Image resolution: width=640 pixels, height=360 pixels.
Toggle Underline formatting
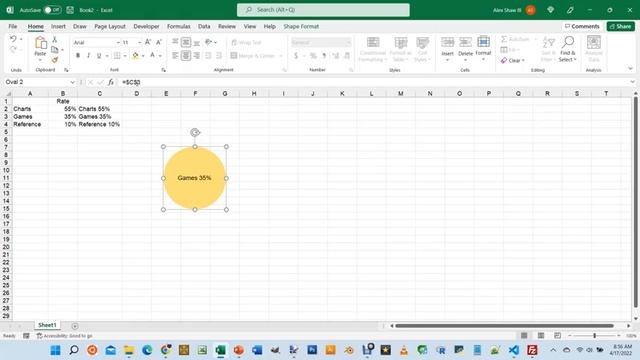[x=99, y=56]
